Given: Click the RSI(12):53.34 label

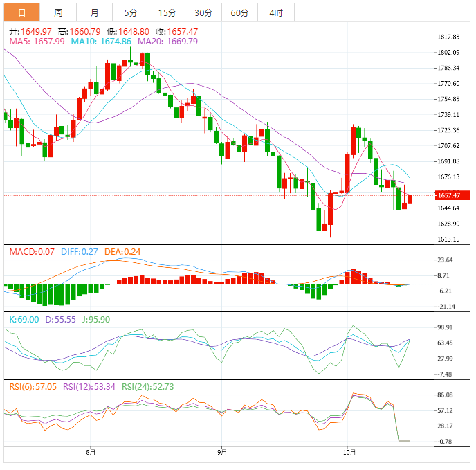Looking at the screenshot, I should [x=89, y=387].
